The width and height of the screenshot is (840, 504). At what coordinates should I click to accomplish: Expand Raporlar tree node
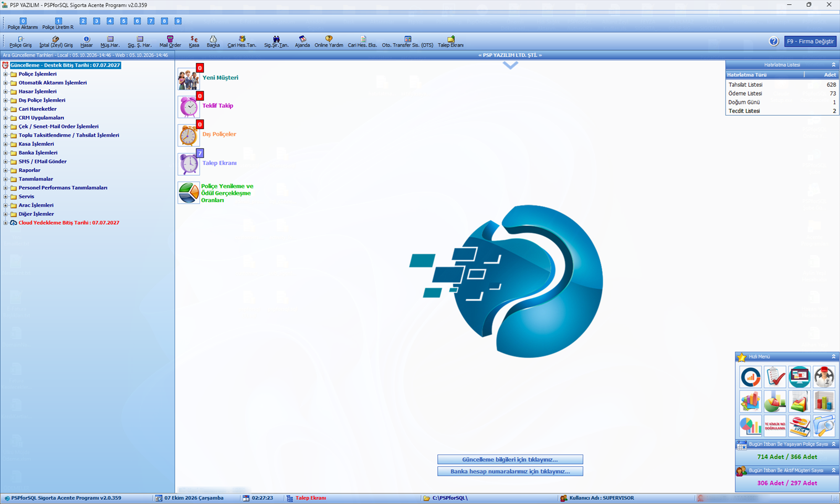[6, 170]
